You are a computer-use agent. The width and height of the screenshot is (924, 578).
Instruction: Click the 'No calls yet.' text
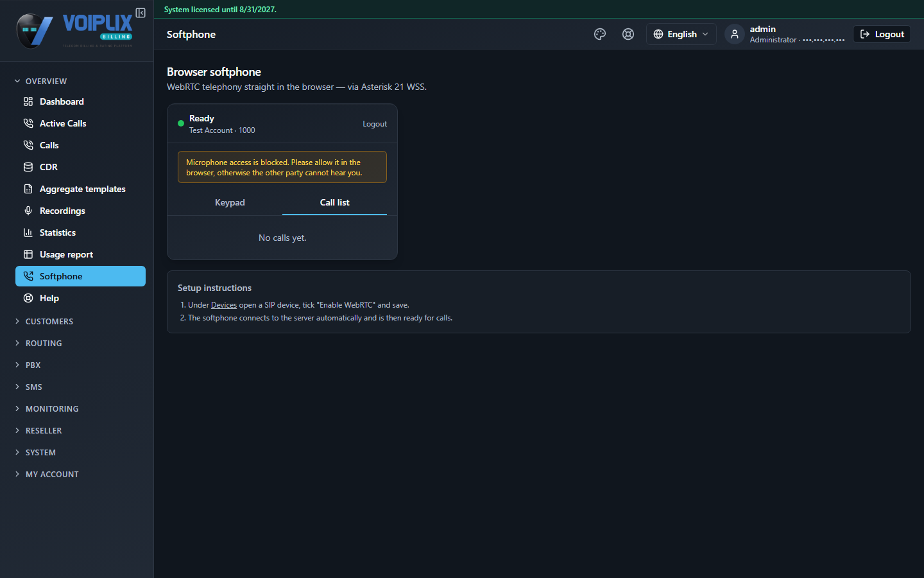pos(282,238)
